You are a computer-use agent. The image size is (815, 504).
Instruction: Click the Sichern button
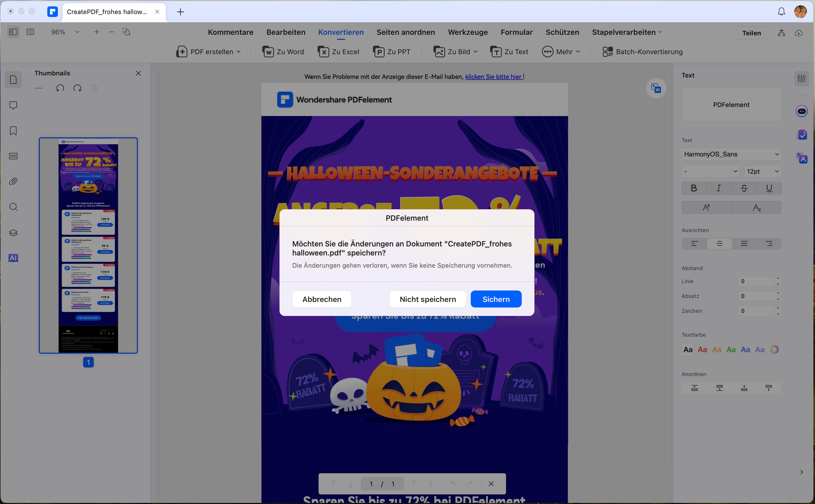[496, 299]
